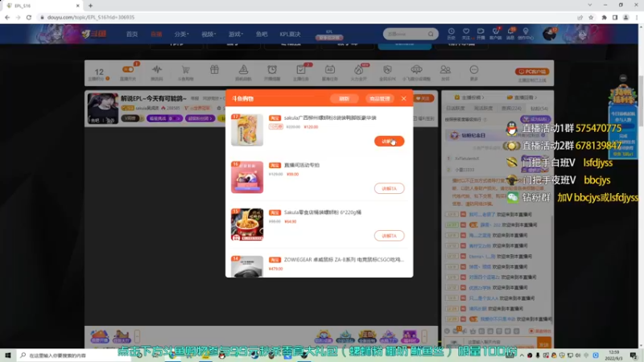Open the 开播提醒 alarm clock icon
Image resolution: width=644 pixels, height=362 pixels.
click(x=272, y=72)
